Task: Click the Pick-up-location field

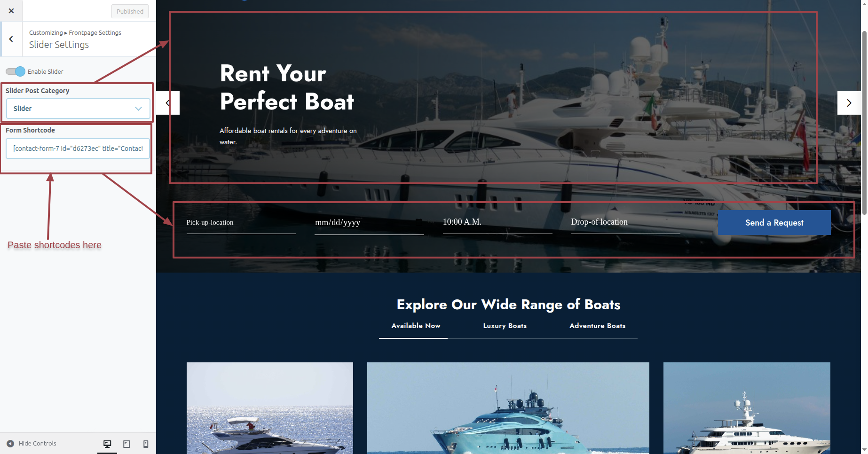Action: (241, 223)
